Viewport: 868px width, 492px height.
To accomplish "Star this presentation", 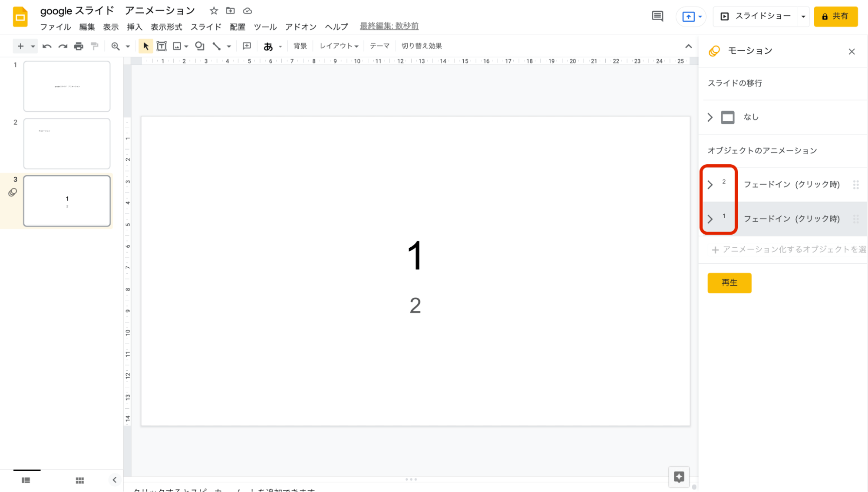I will (x=214, y=10).
